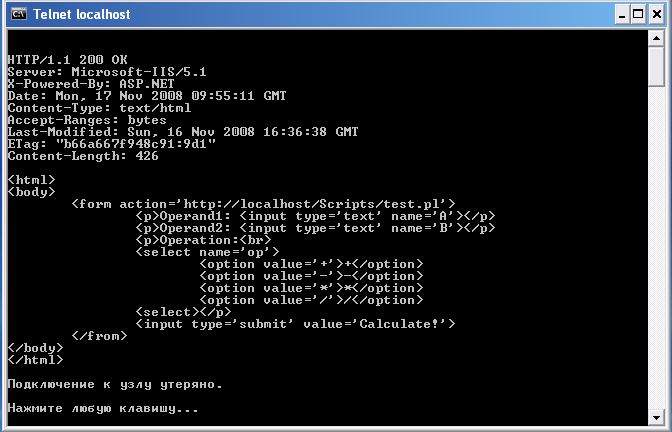Click the select name='op' line
Image resolution: width=672 pixels, height=432 pixels.
pyautogui.click(x=207, y=252)
